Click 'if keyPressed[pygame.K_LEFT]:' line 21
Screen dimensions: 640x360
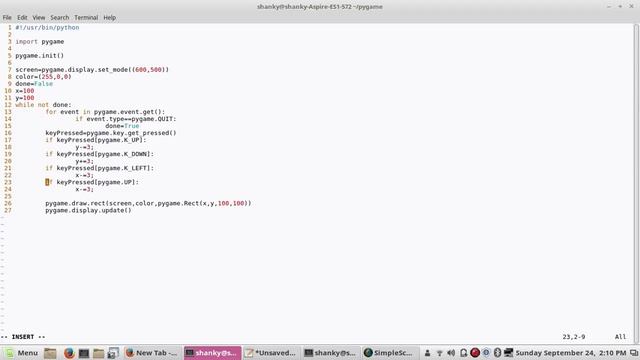[100, 168]
